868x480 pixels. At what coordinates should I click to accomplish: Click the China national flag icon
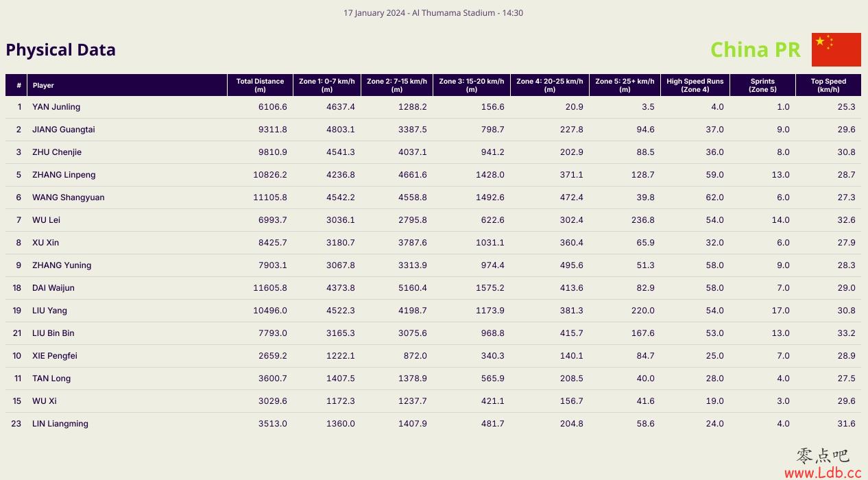(x=836, y=49)
